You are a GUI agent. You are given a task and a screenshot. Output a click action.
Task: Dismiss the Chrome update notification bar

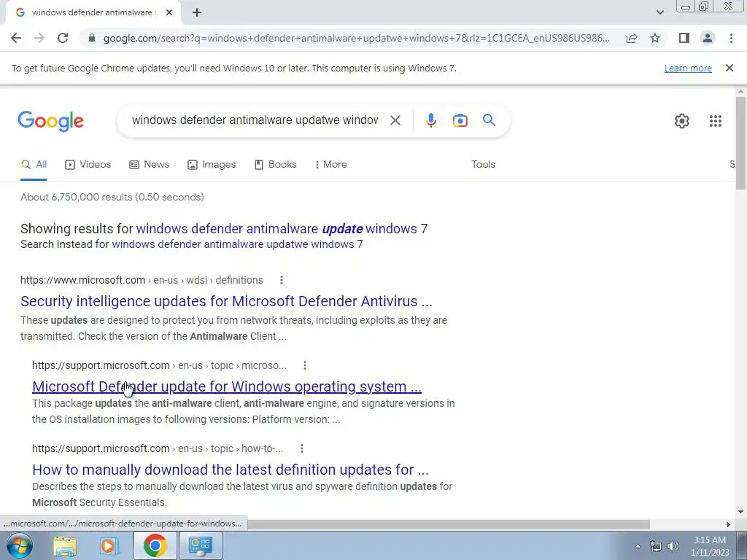(729, 68)
